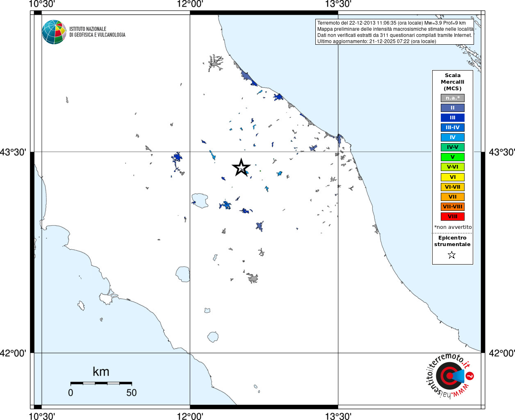Image resolution: width=515 pixels, height=420 pixels.
Task: Click the Istituto Nazionale di Geofisica text
Action: coord(97,32)
